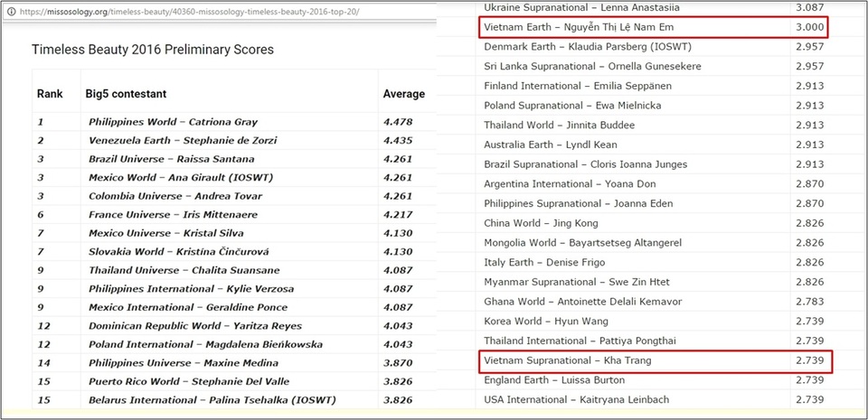Select Thailand World – Jinnita Buddee
The width and height of the screenshot is (868, 420).
coord(559,125)
